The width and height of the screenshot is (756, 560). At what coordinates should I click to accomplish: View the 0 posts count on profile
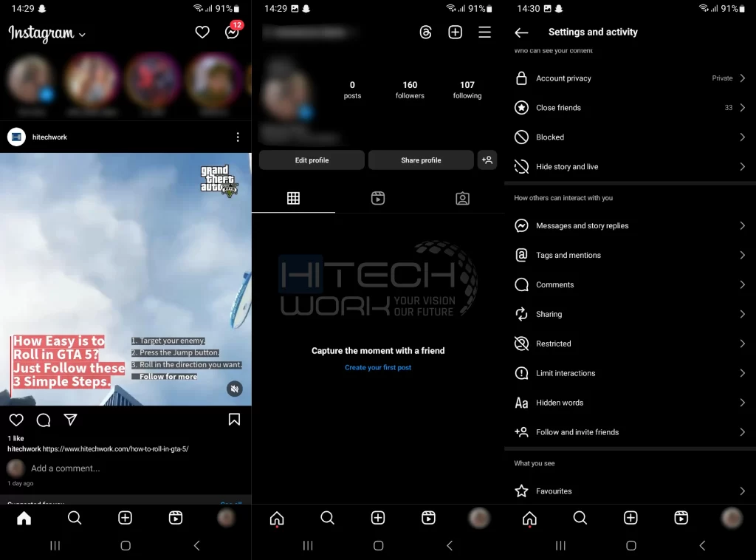[352, 89]
